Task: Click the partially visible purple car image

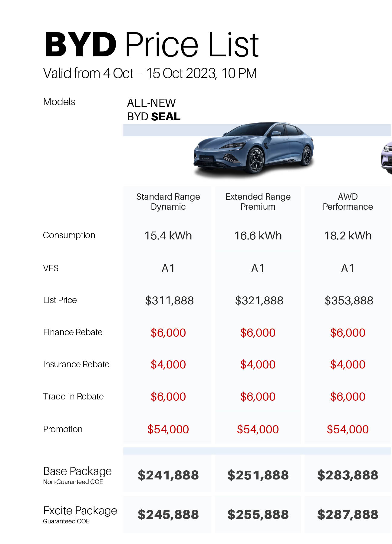Action: click(386, 158)
